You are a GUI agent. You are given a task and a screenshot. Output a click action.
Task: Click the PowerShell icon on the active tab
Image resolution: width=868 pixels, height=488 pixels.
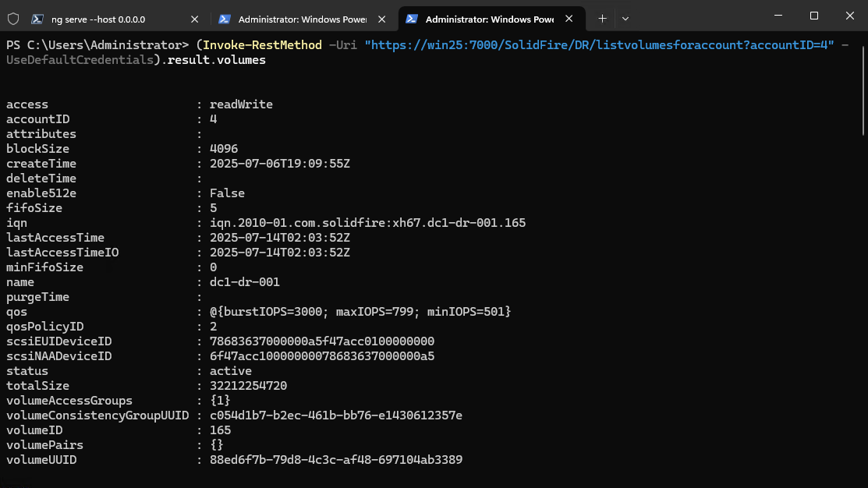(411, 19)
